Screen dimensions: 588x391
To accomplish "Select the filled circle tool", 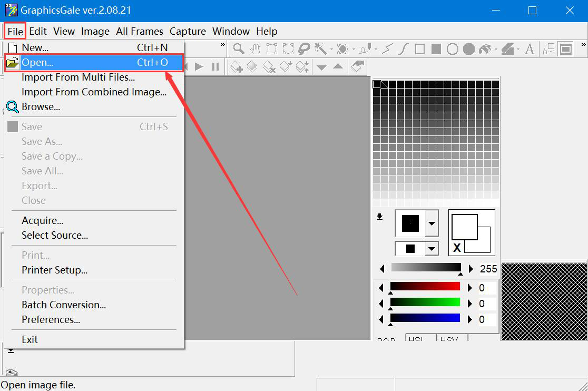I will coord(469,49).
